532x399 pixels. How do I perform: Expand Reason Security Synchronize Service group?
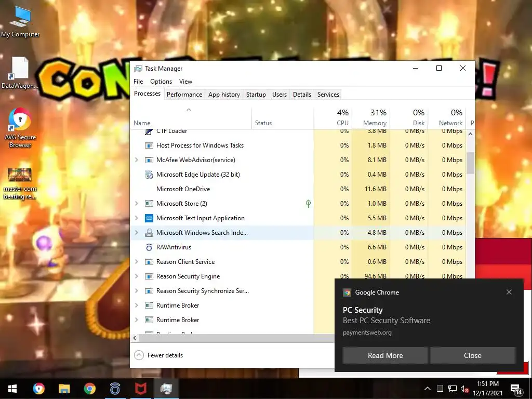[x=137, y=291]
